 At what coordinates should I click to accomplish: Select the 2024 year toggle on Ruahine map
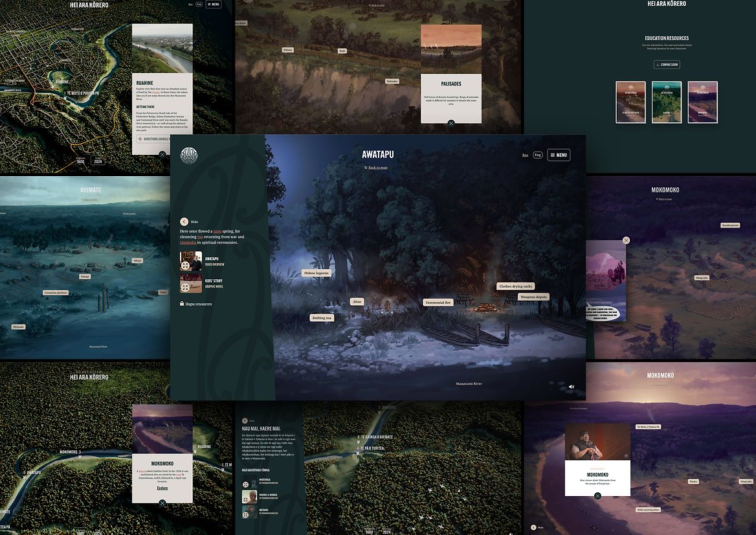tap(98, 161)
